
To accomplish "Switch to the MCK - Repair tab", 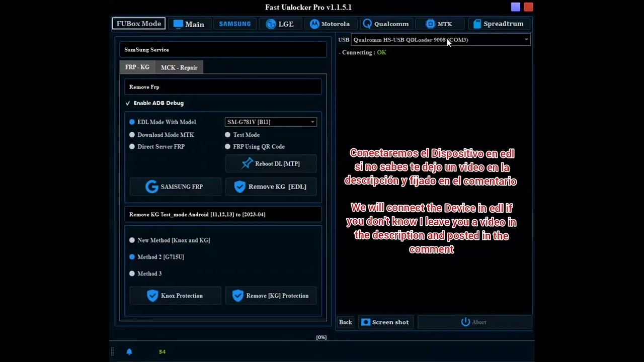I will tap(179, 67).
